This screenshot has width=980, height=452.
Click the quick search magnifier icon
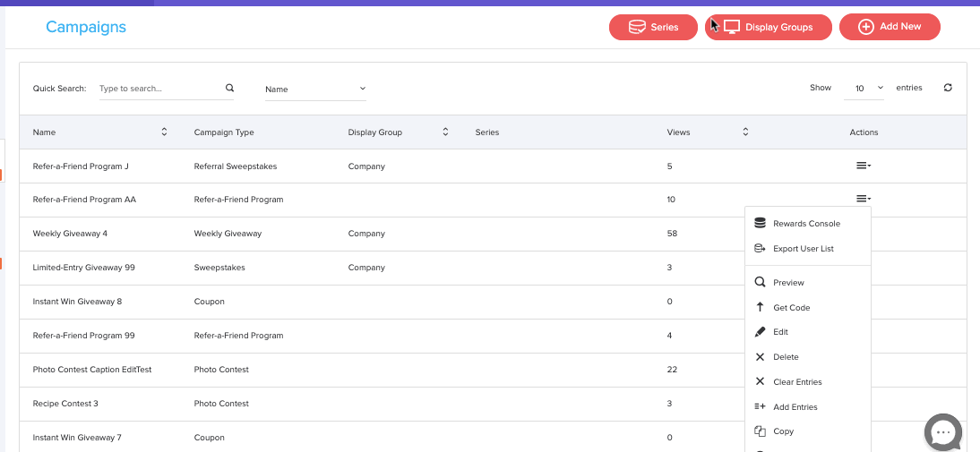pyautogui.click(x=229, y=88)
